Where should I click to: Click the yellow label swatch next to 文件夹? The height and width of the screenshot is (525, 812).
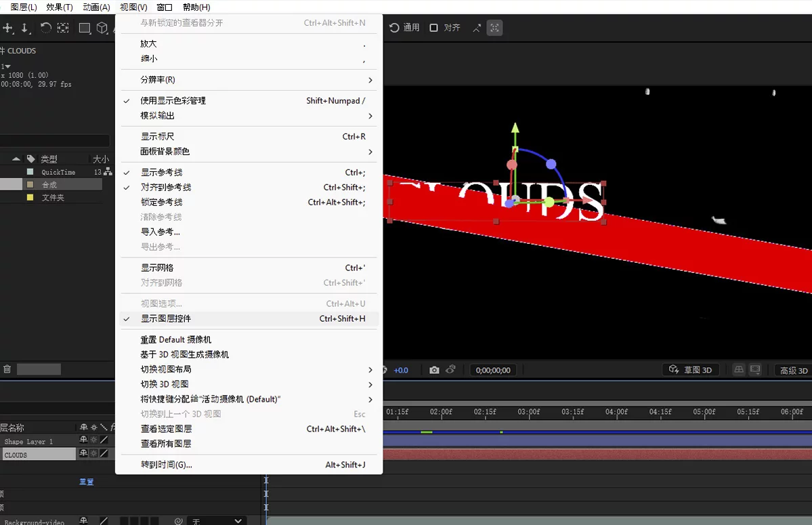pos(28,196)
